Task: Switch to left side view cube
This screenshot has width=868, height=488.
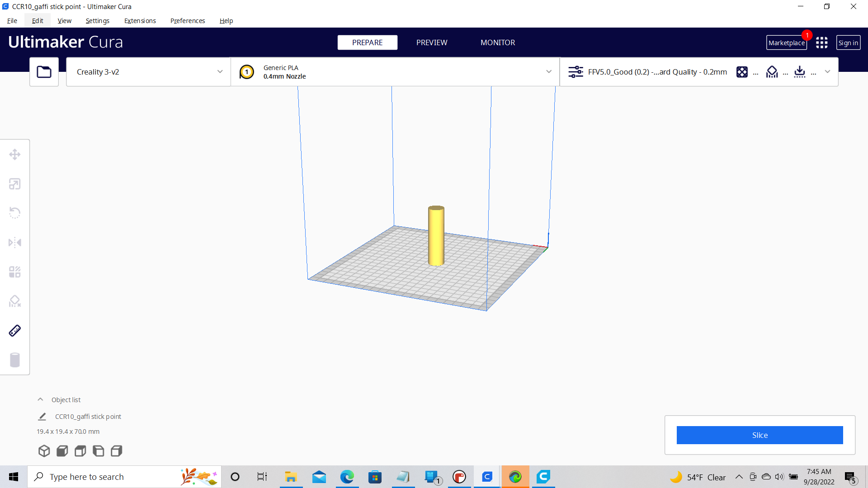Action: tap(99, 451)
